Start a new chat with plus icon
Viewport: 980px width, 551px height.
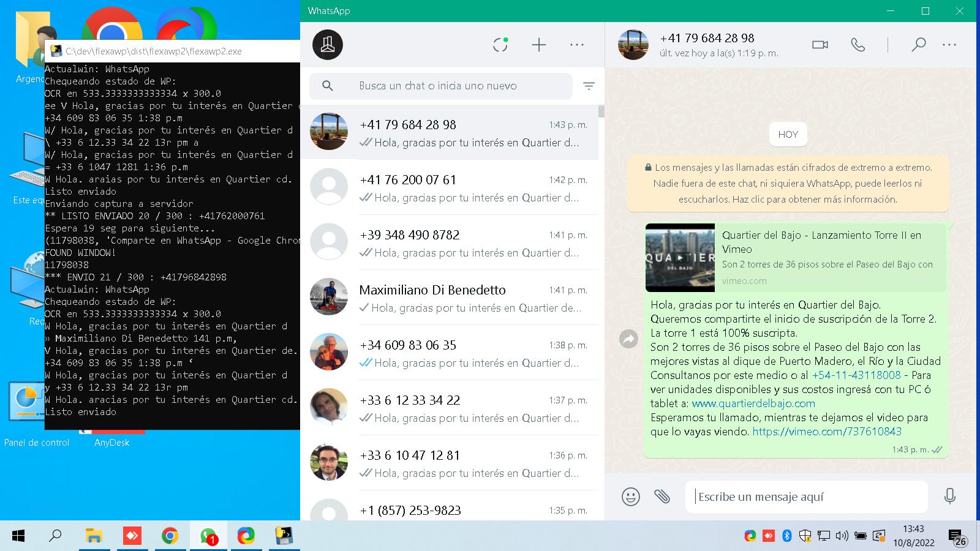[539, 45]
